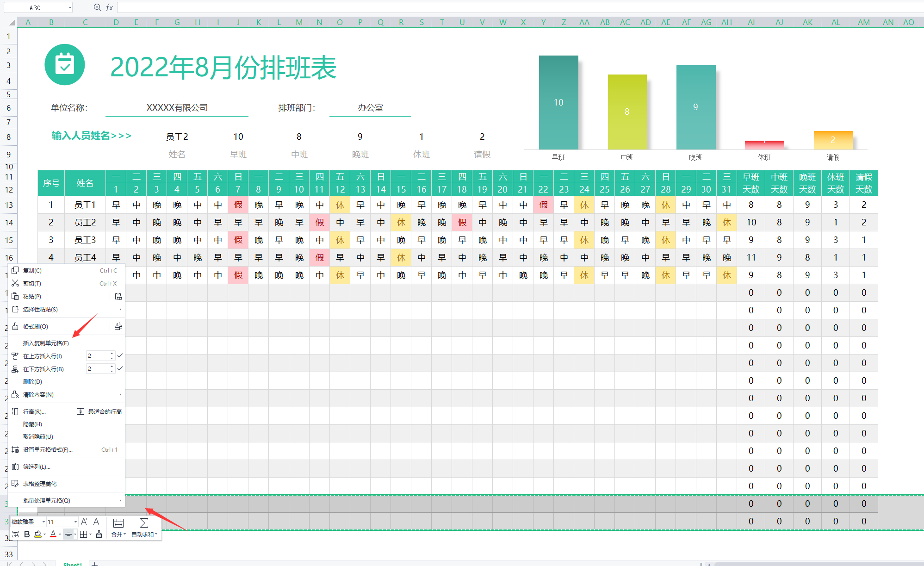Click the 合并 merge cells button
This screenshot has height=566, width=924.
(x=118, y=528)
